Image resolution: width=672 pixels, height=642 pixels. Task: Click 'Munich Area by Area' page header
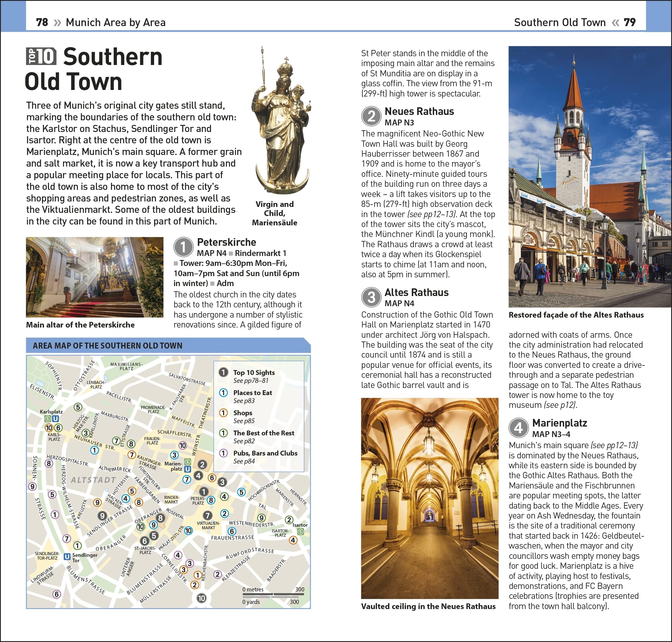tap(116, 22)
